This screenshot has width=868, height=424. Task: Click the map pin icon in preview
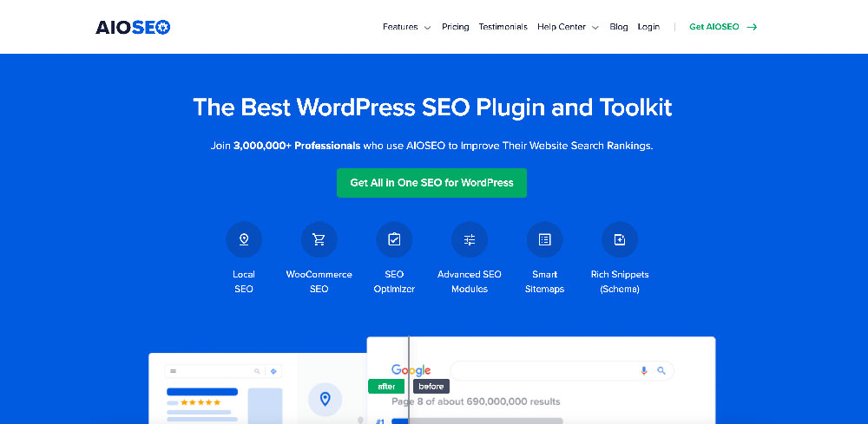click(x=325, y=399)
